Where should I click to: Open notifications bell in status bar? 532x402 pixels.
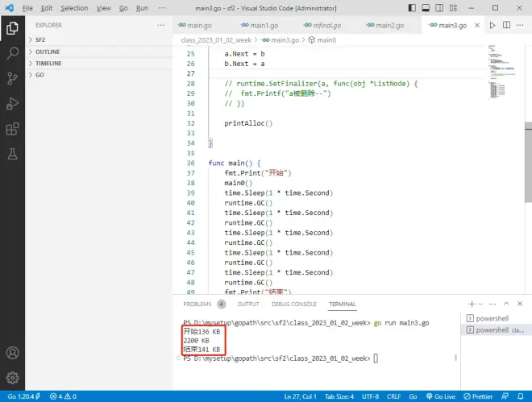(x=521, y=396)
